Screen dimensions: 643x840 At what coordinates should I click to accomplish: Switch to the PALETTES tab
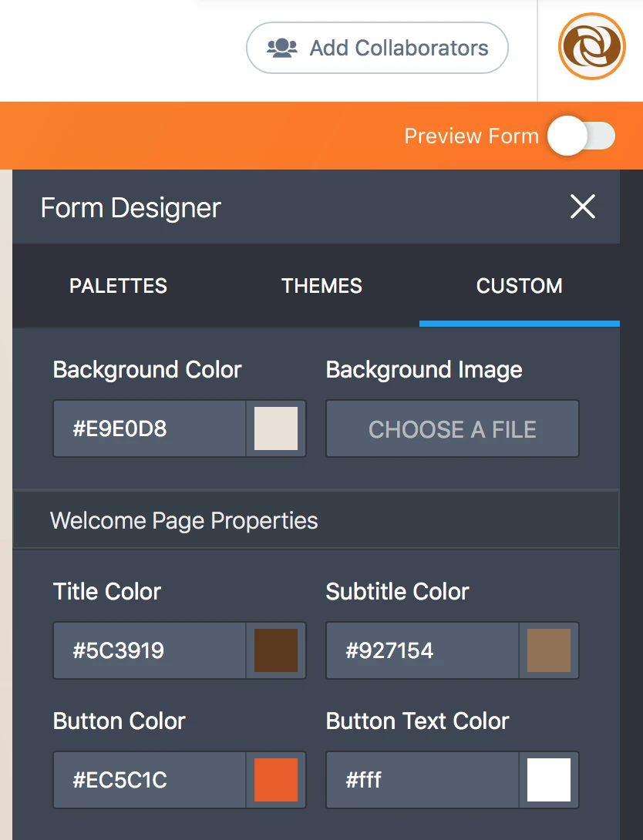[x=117, y=286]
